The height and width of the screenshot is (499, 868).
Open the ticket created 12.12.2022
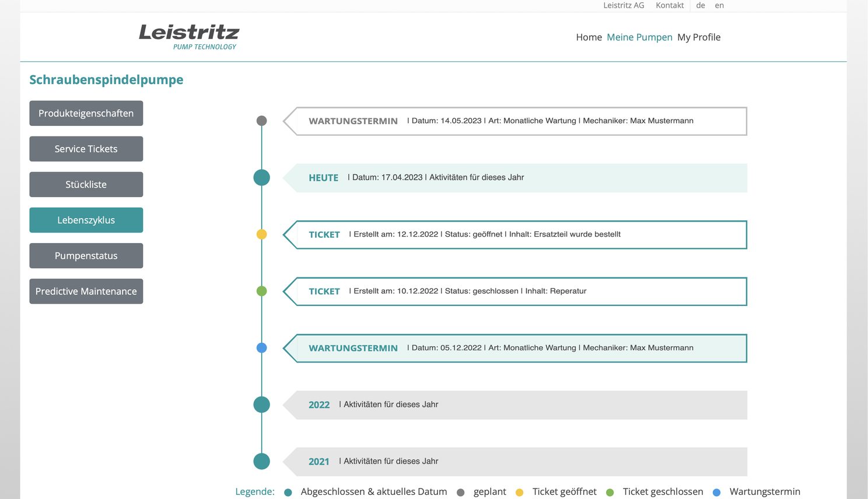click(x=515, y=234)
